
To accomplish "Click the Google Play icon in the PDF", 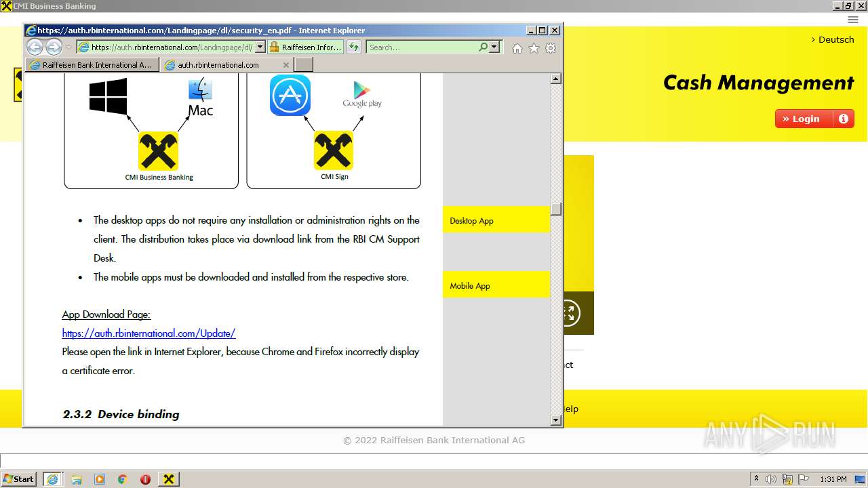I will click(362, 95).
